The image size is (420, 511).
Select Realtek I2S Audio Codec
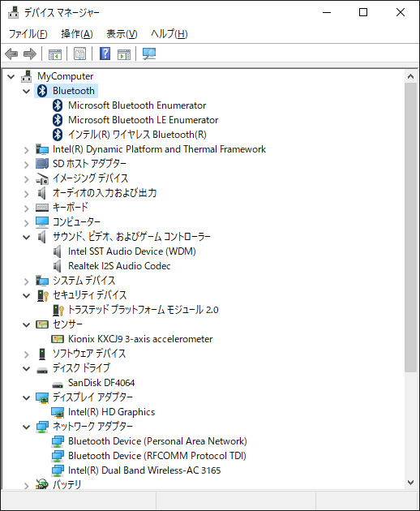119,266
